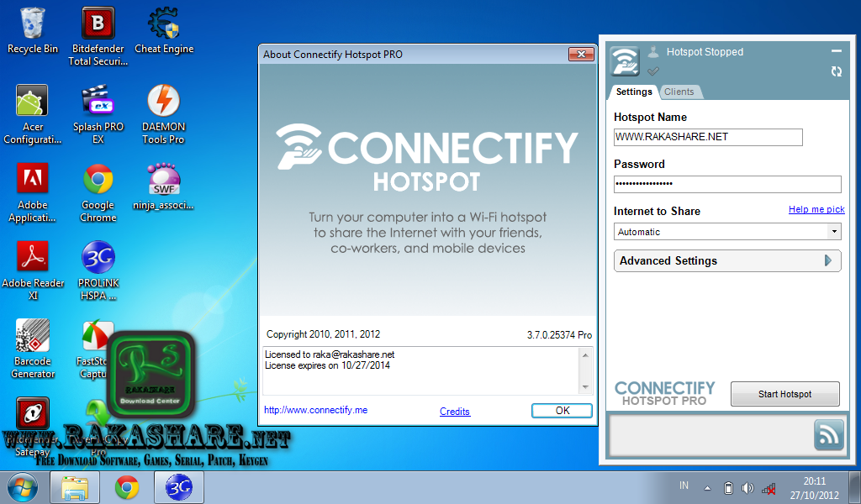This screenshot has width=861, height=504.
Task: Click the 'Licensed to raka@rakashare.net' text
Action: [x=330, y=354]
